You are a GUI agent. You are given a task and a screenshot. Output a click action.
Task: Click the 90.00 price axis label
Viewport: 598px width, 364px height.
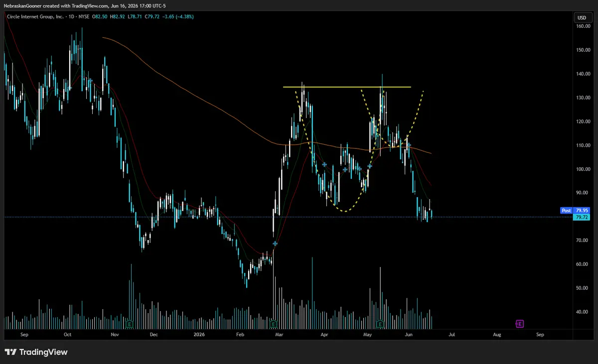583,193
